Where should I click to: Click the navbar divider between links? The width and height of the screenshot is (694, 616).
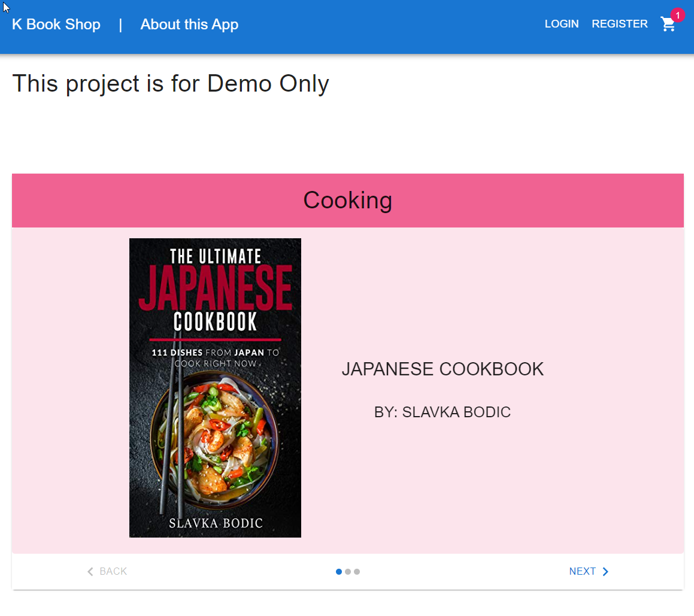point(121,25)
